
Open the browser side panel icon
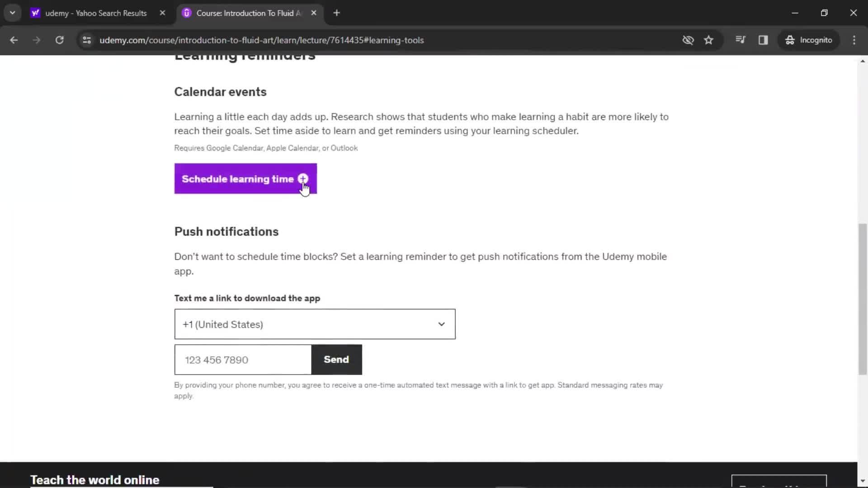point(763,40)
